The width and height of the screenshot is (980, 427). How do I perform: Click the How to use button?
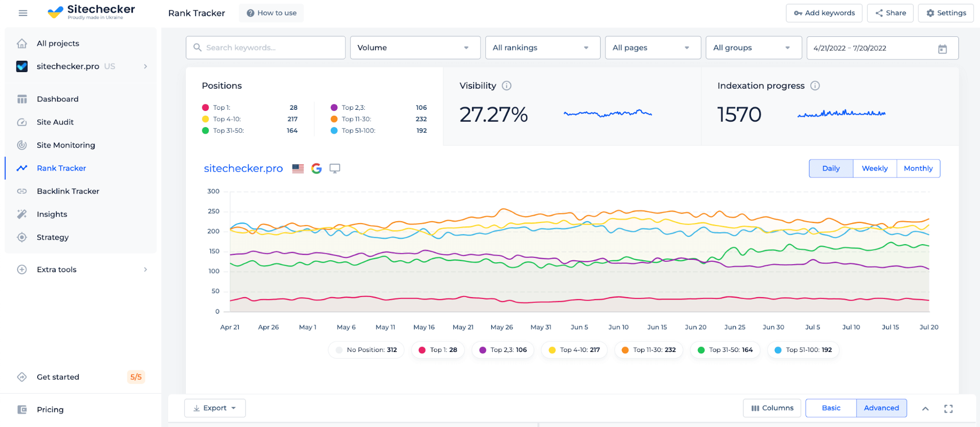coord(271,13)
